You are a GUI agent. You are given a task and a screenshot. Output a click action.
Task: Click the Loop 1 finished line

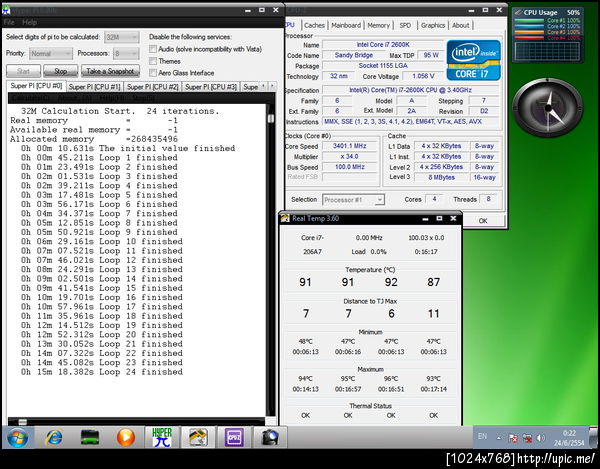click(99, 158)
